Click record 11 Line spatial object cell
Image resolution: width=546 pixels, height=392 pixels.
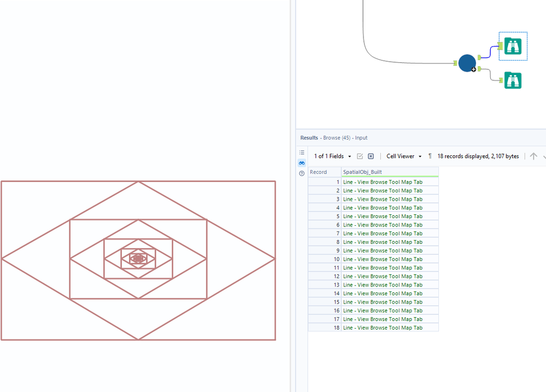pyautogui.click(x=390, y=267)
